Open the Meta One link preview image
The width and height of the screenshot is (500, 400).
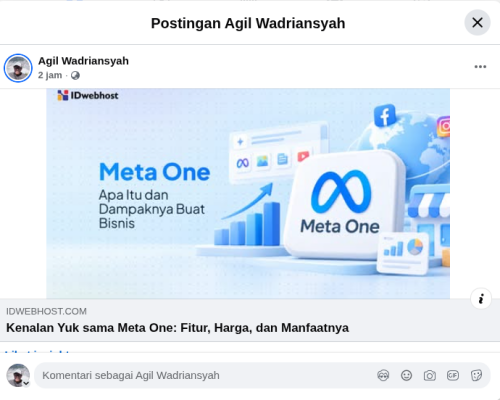click(x=248, y=193)
